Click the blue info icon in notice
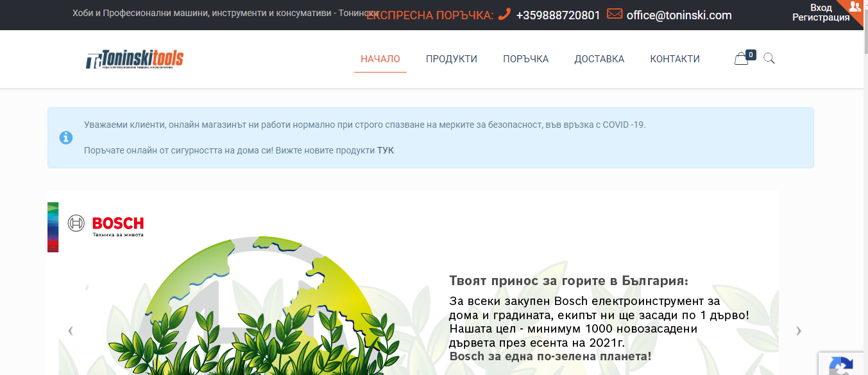The width and height of the screenshot is (868, 375). pos(66,137)
